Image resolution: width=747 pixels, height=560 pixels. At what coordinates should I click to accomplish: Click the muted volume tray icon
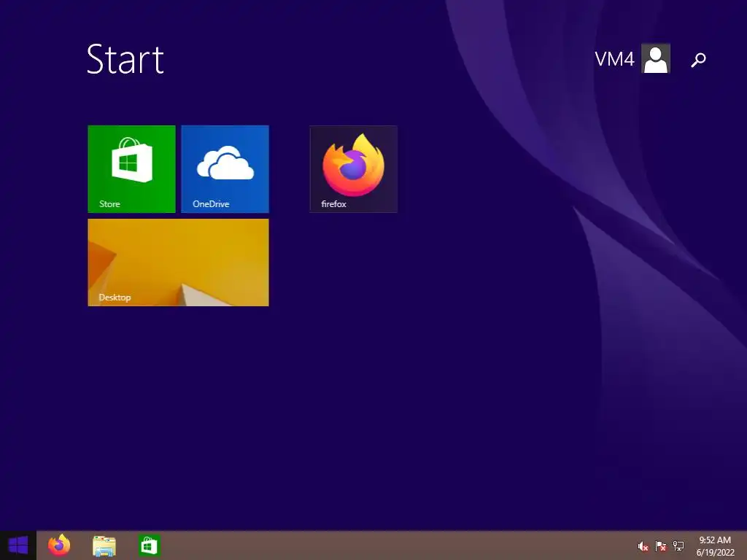click(x=643, y=546)
